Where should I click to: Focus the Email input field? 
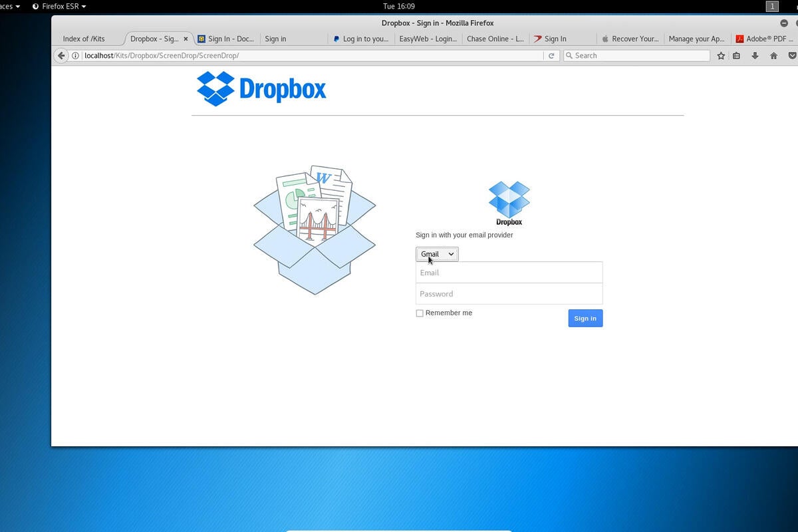point(509,273)
